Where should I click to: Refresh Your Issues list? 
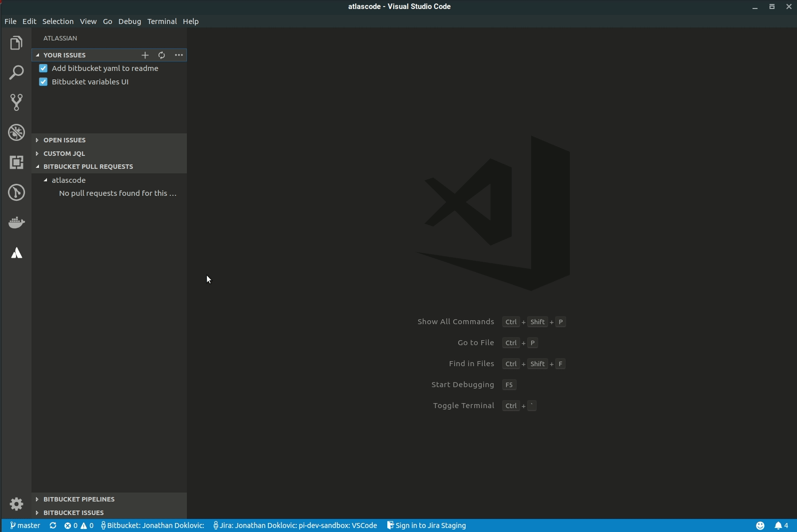tap(161, 55)
